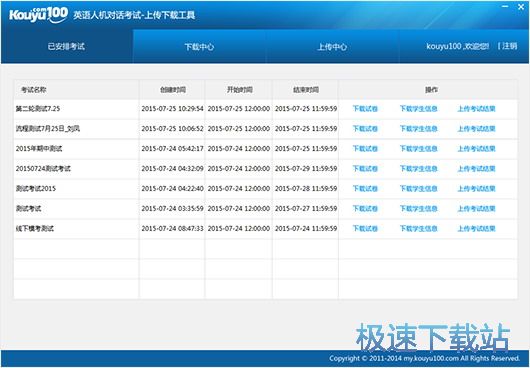Click created time 2015-07-24 05:42:17
Image resolution: width=530 pixels, height=368 pixels.
[x=172, y=149]
